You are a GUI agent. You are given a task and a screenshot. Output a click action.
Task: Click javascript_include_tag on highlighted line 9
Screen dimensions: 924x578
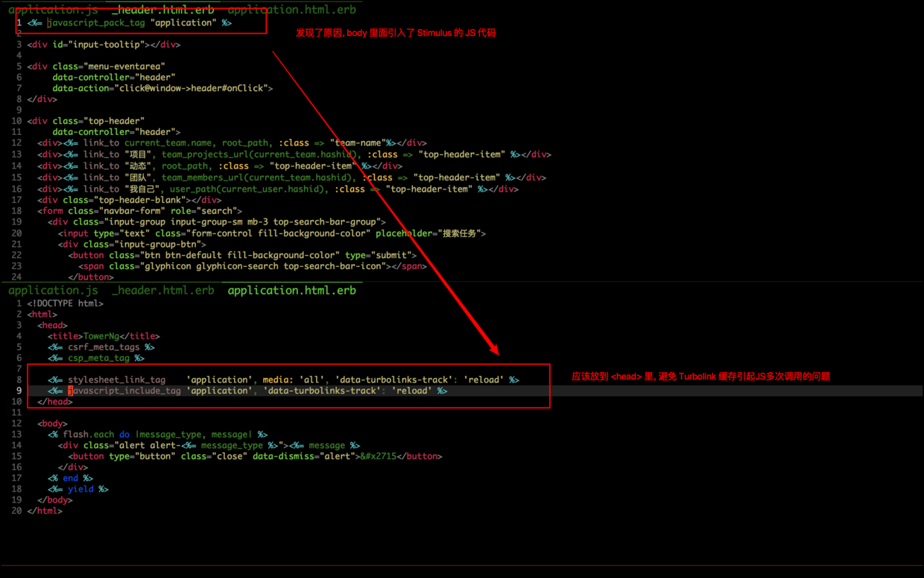tap(124, 391)
